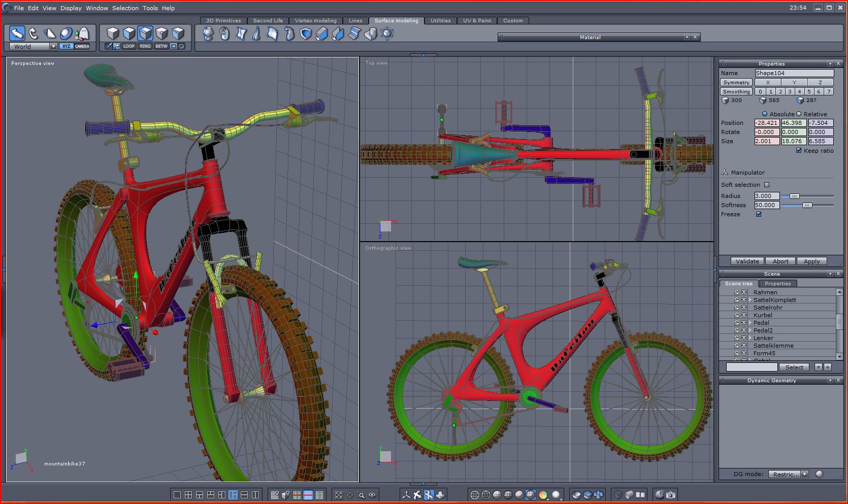Toggle the XYZ manipulator mode button

pyautogui.click(x=66, y=46)
